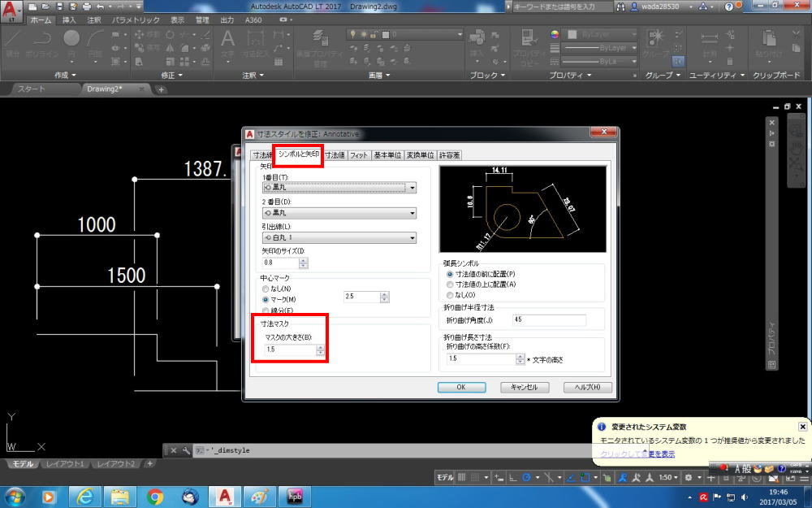Open the AutoCAD application menu button
The image size is (812, 508).
(12, 11)
